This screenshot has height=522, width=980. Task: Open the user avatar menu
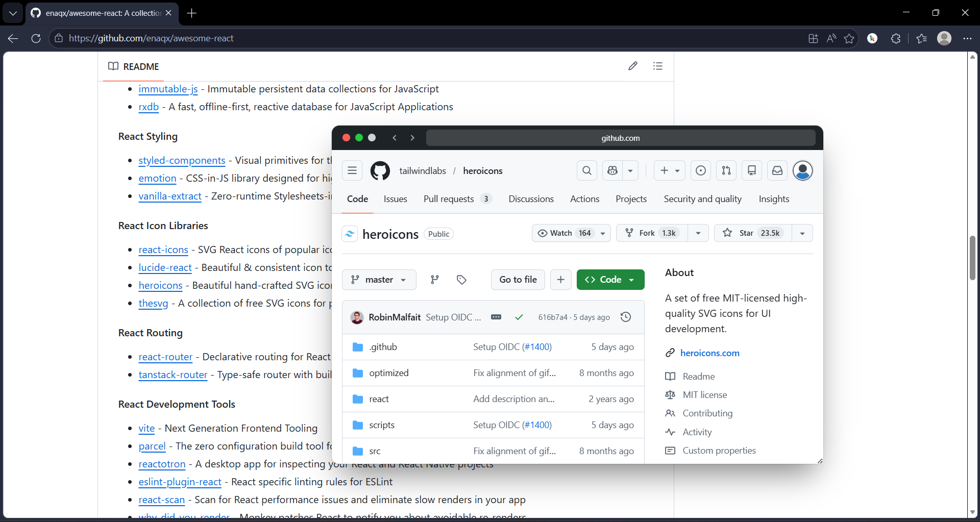click(803, 170)
